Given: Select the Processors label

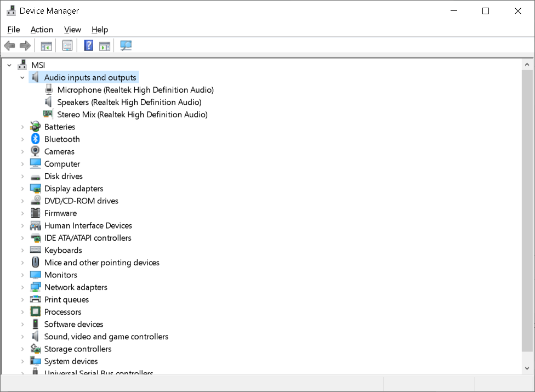Looking at the screenshot, I should coord(63,312).
